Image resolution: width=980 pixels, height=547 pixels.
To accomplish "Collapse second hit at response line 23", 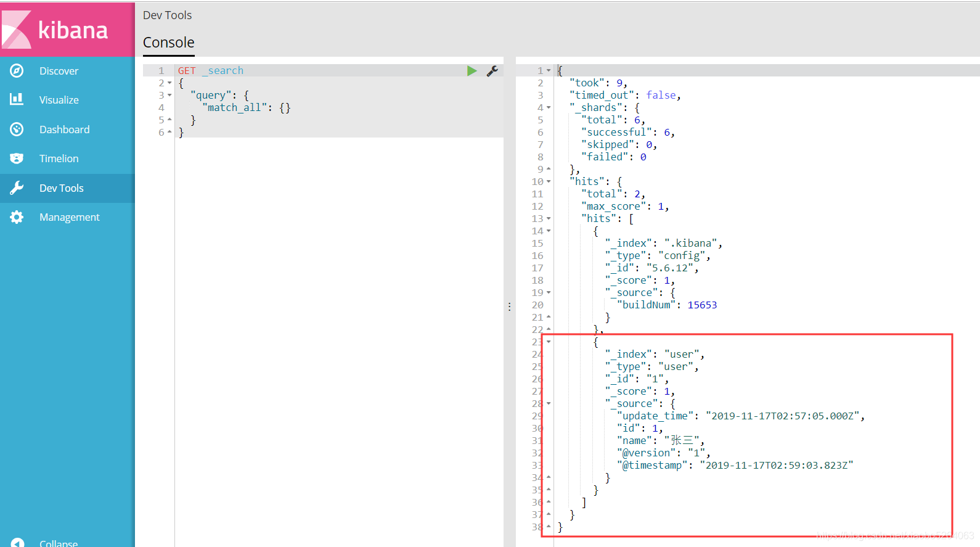I will tap(549, 342).
